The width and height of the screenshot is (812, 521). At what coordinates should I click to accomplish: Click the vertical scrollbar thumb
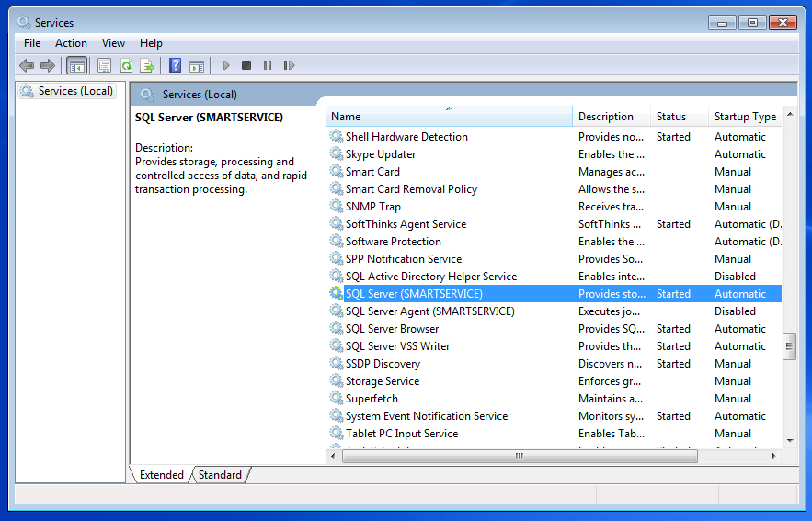pos(789,345)
